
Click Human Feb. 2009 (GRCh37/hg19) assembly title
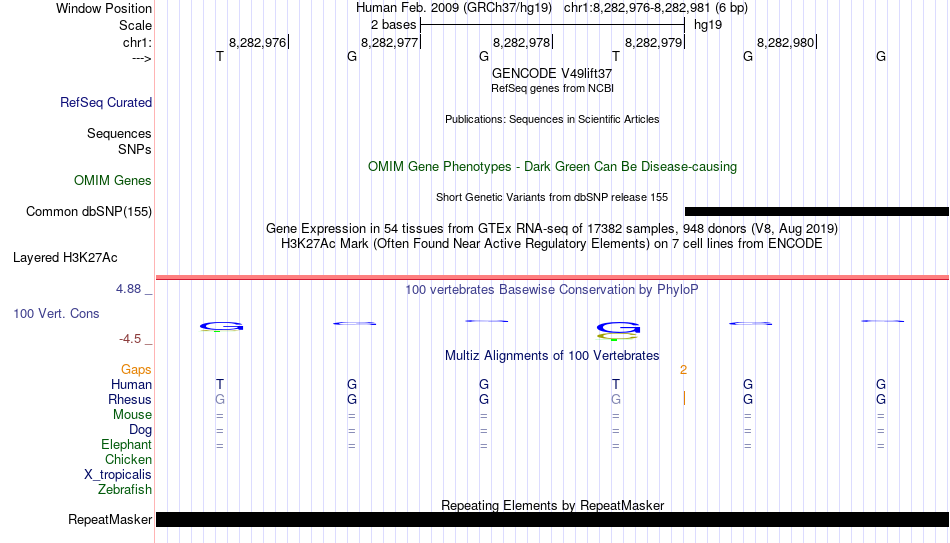(454, 8)
